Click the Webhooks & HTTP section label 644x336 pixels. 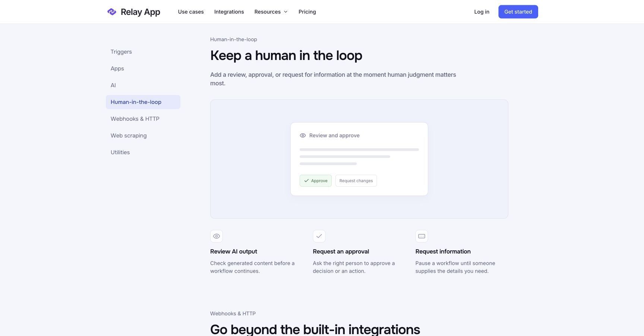pyautogui.click(x=233, y=314)
